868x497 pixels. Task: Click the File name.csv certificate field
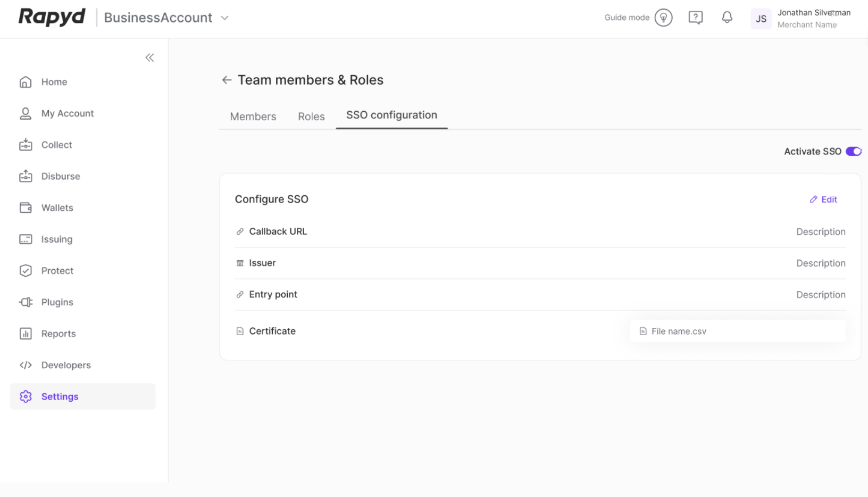737,331
